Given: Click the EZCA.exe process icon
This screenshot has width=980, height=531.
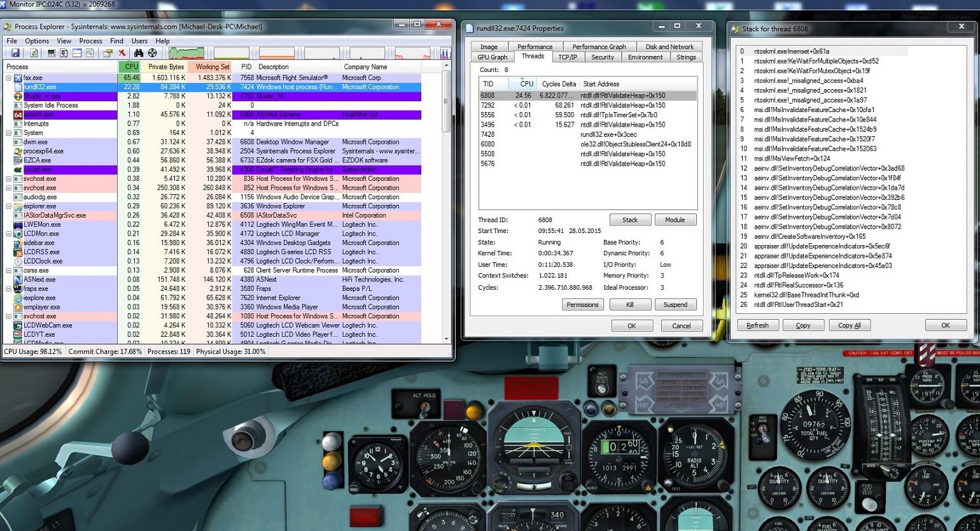Looking at the screenshot, I should [18, 160].
